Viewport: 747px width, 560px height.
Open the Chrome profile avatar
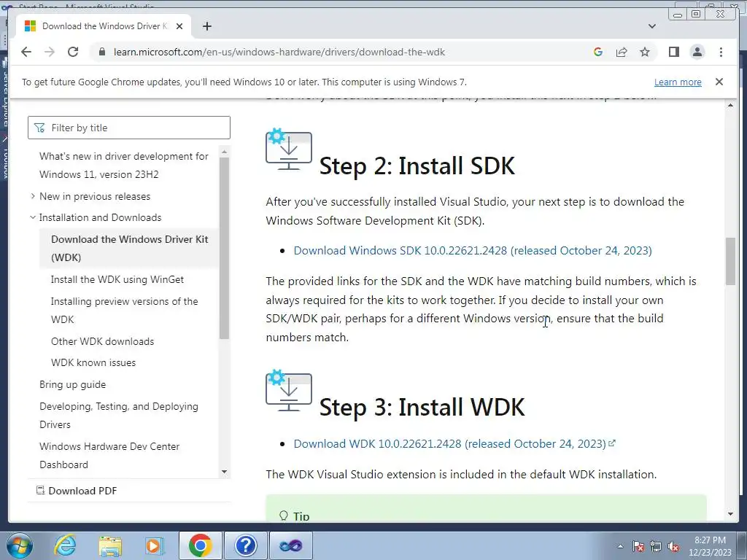coord(697,52)
